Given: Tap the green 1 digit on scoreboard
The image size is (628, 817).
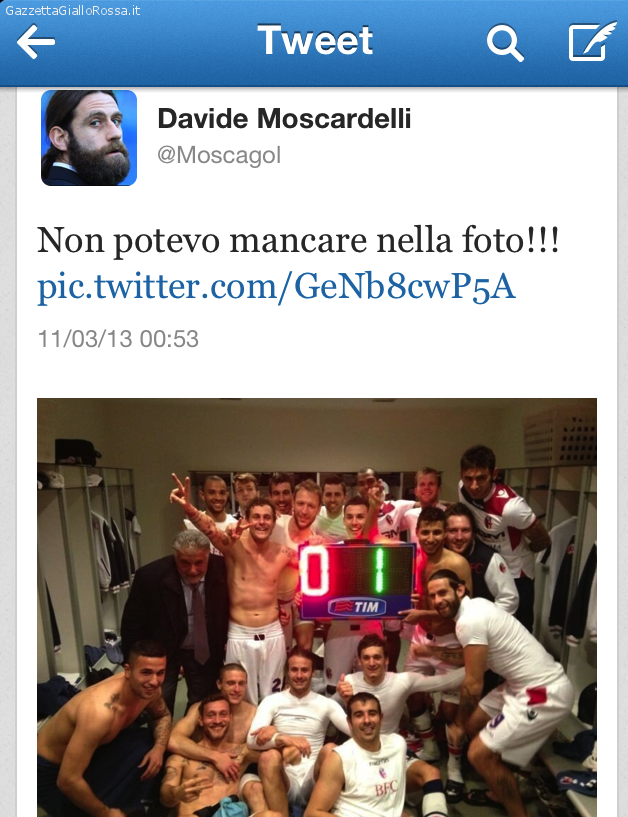Looking at the screenshot, I should tap(379, 570).
